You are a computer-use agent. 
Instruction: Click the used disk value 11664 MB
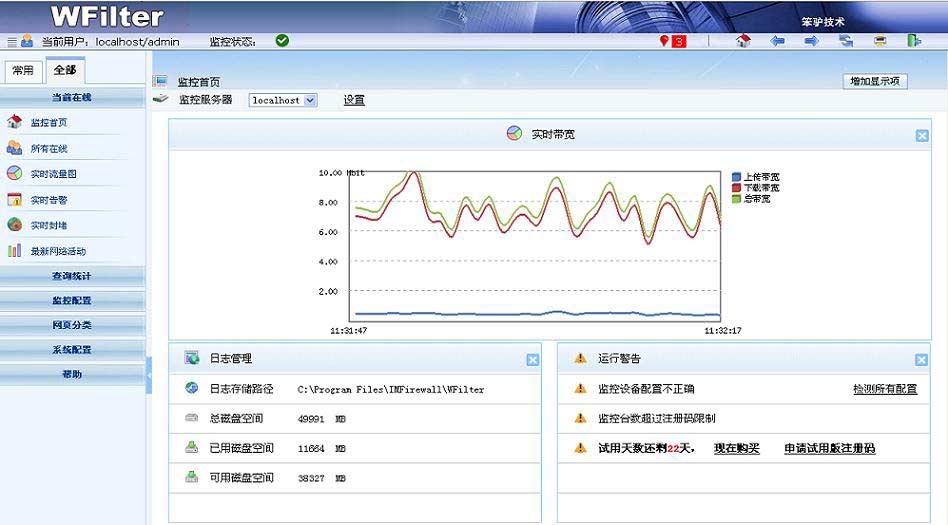click(x=322, y=449)
